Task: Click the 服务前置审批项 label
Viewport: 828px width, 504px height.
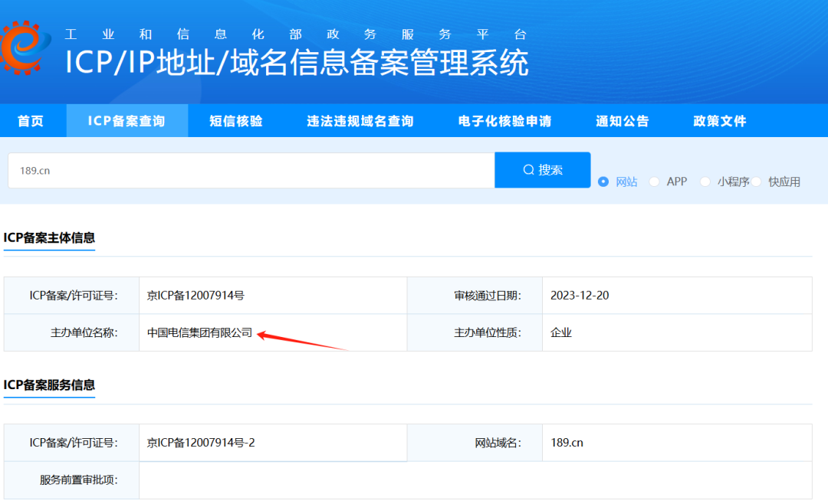Action: click(x=79, y=479)
